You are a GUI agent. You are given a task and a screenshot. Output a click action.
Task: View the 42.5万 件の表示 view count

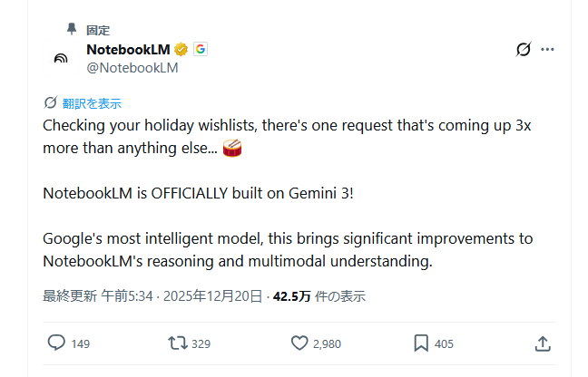319,296
